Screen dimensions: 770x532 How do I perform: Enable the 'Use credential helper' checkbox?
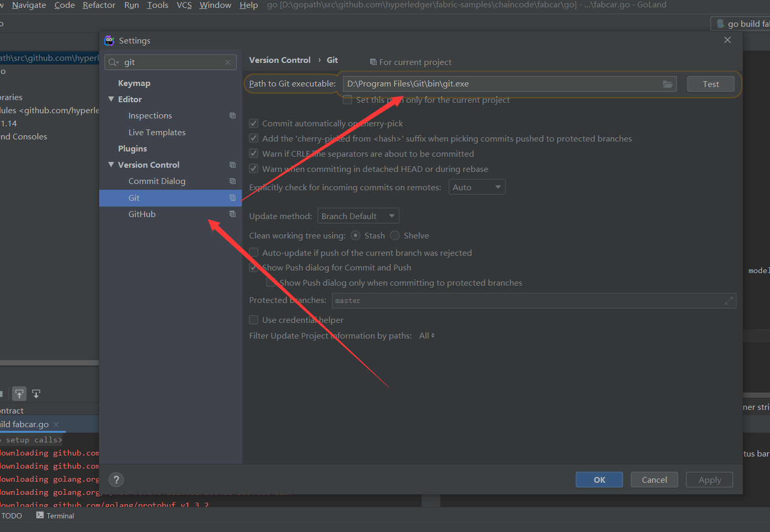click(x=254, y=320)
